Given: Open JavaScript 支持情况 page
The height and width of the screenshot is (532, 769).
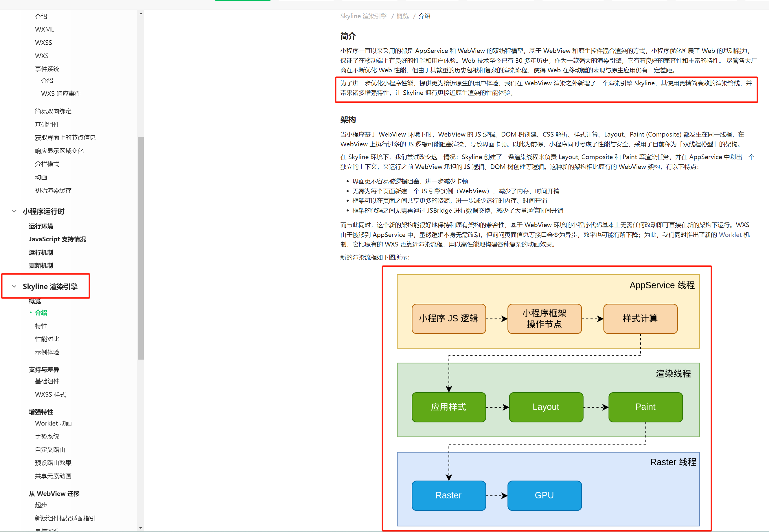Looking at the screenshot, I should tap(57, 239).
